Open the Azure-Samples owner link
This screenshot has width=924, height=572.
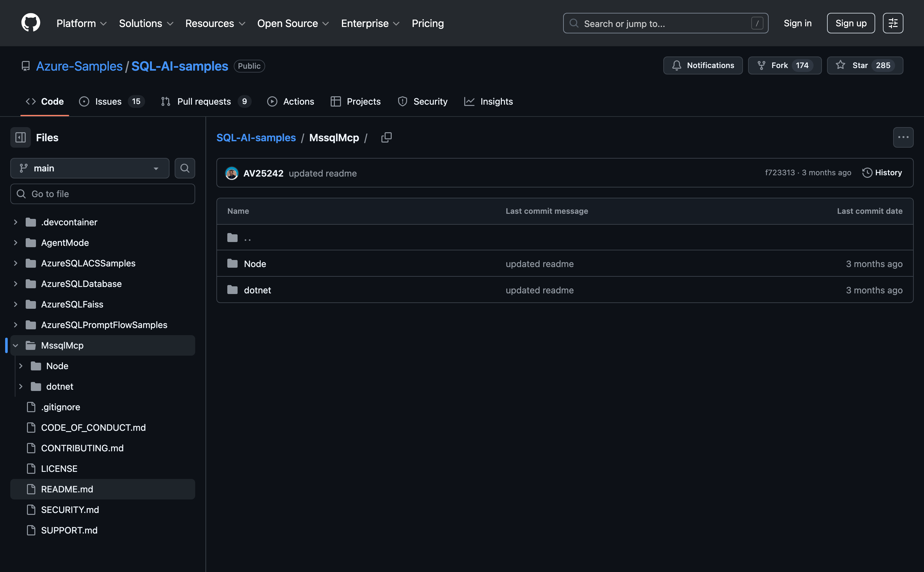pyautogui.click(x=79, y=66)
